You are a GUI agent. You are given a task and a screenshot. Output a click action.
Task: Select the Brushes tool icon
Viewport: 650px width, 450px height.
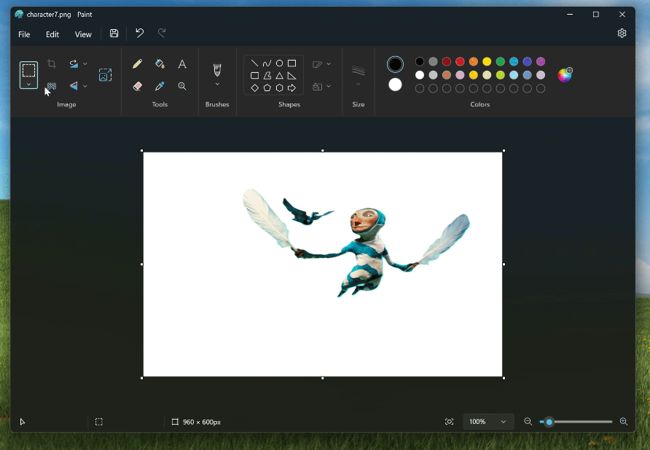(217, 70)
